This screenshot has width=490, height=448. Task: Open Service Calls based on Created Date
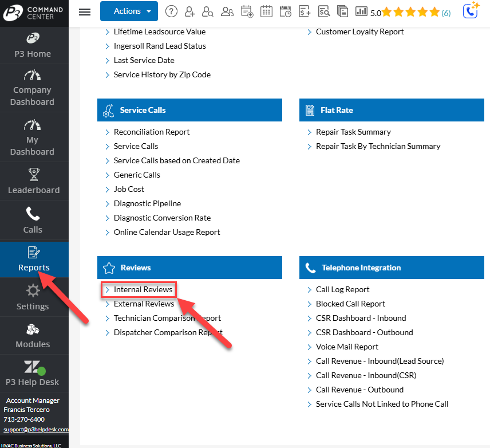pos(176,161)
